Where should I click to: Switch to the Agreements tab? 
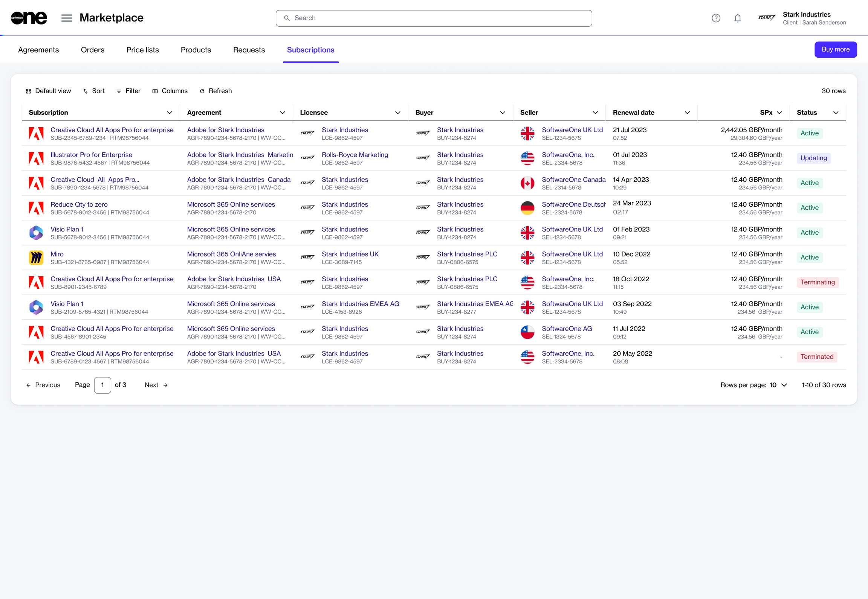click(38, 50)
